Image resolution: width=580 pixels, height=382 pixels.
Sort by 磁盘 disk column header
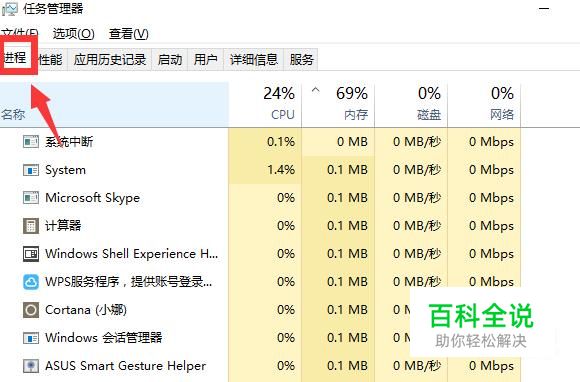coord(411,104)
